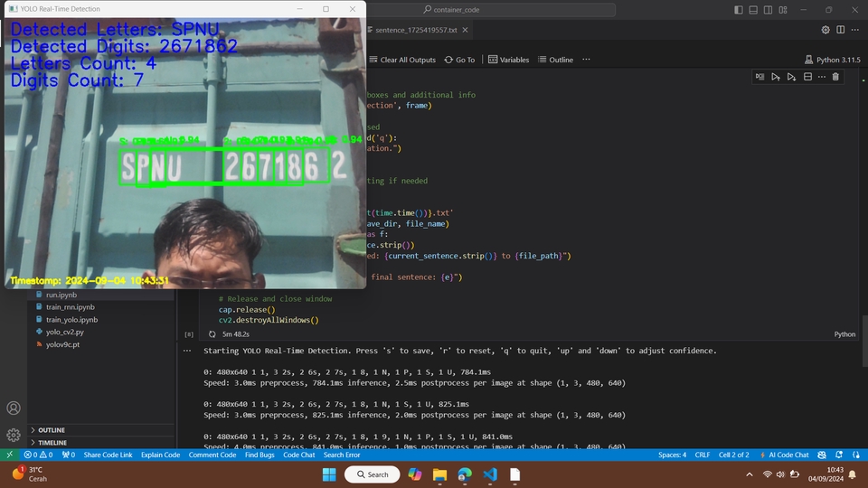This screenshot has height=488, width=868.
Task: Click the Copilot status icon in status bar
Action: 822,455
